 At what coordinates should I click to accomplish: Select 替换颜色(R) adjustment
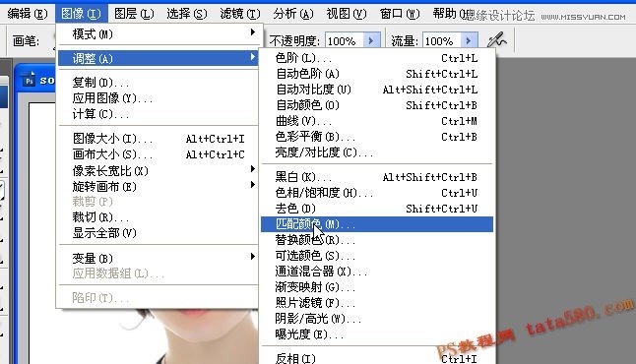[377, 240]
